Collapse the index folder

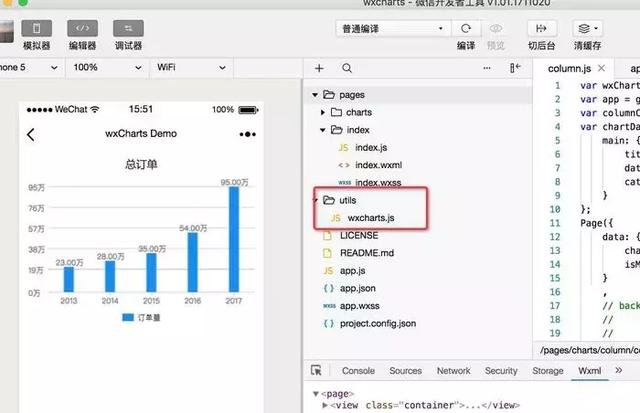pyautogui.click(x=323, y=130)
